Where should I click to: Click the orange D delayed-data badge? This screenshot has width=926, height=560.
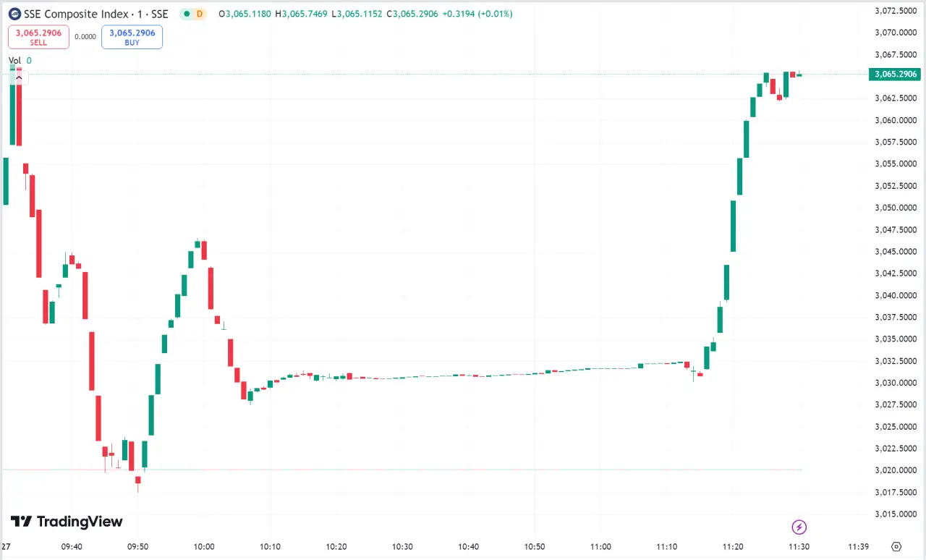200,14
